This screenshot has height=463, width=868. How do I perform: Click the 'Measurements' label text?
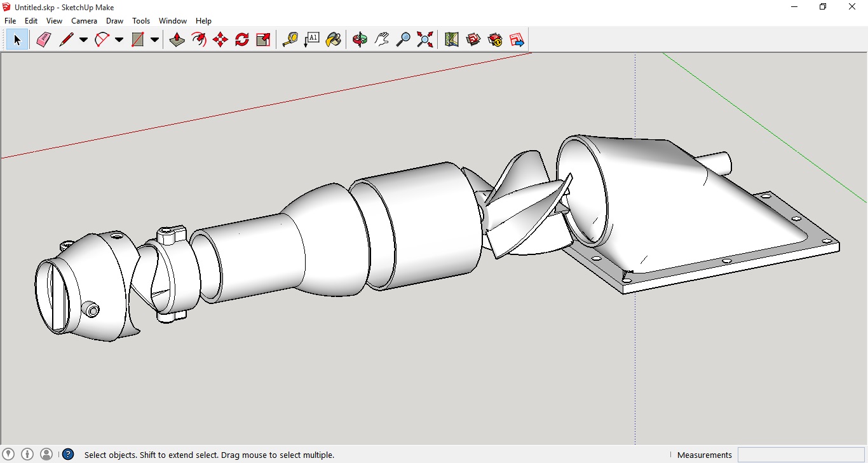click(x=705, y=455)
